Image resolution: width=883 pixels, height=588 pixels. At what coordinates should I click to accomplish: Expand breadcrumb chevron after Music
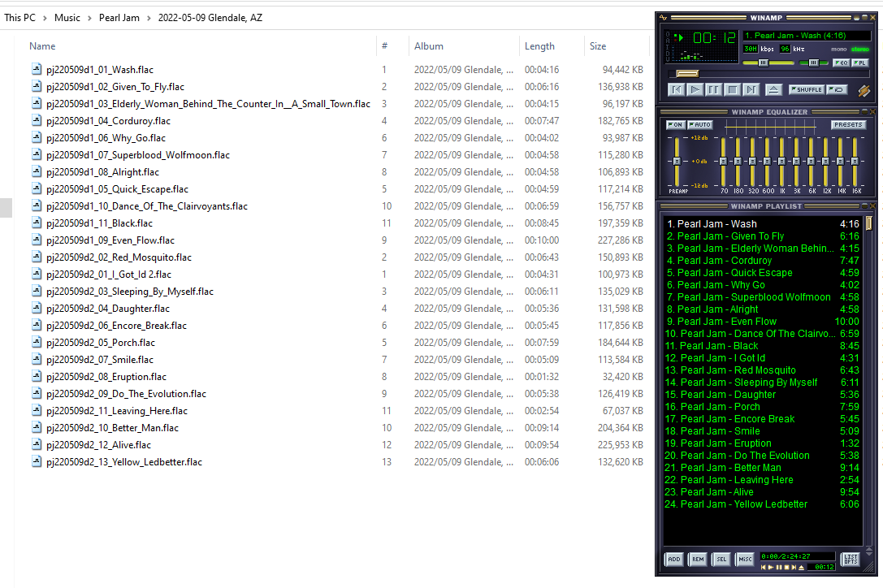89,18
